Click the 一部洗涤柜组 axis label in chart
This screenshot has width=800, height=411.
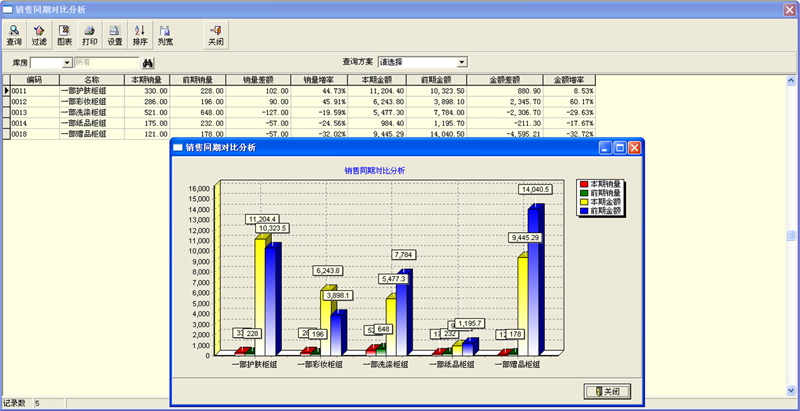386,364
